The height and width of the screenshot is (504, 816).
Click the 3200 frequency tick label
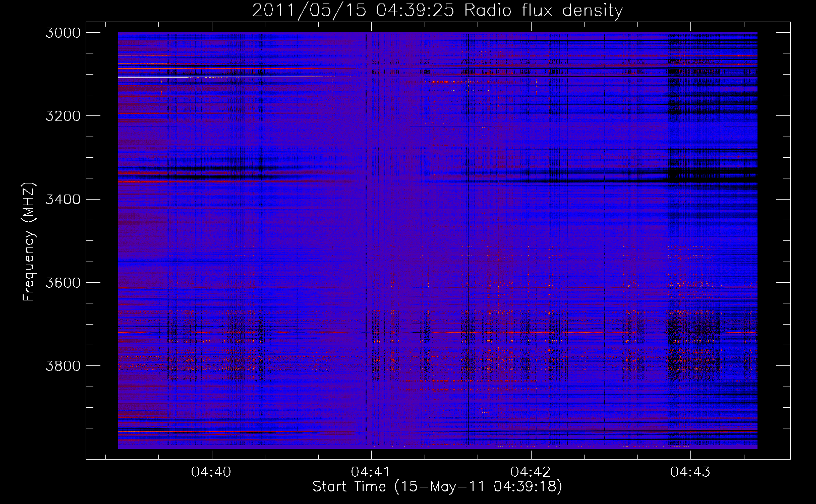pyautogui.click(x=63, y=116)
